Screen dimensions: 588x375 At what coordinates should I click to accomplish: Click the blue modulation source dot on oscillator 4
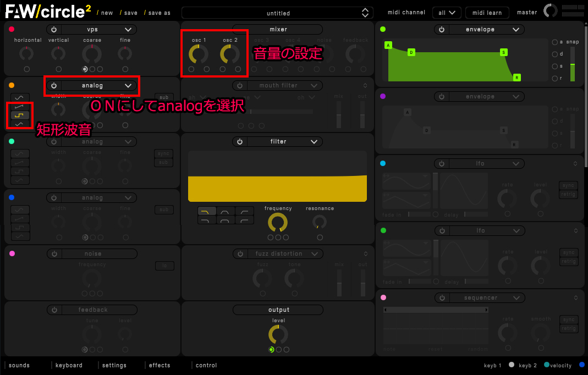(12, 197)
